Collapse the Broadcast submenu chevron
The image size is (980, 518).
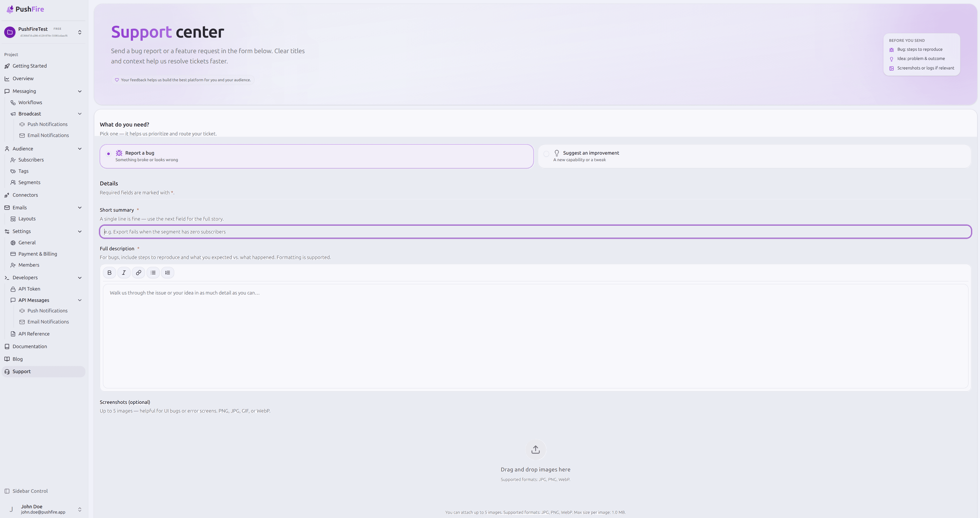(x=80, y=114)
